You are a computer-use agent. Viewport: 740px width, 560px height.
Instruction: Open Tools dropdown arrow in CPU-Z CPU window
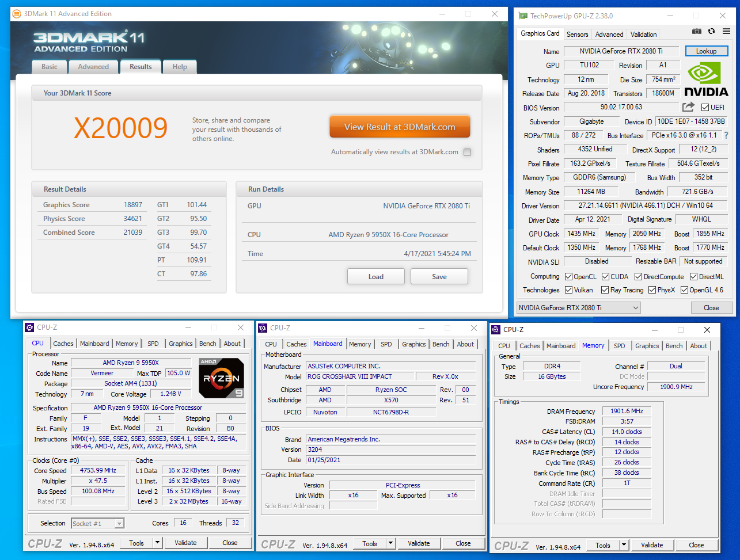pos(157,543)
